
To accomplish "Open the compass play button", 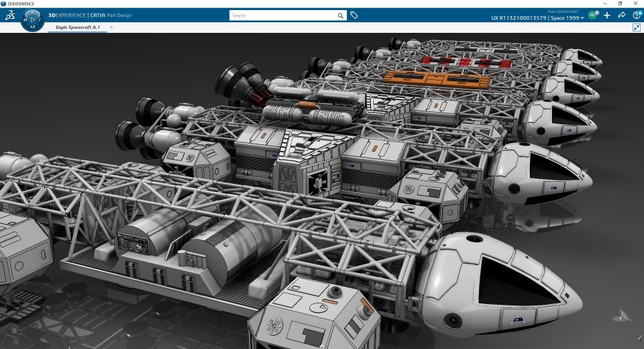I will click(x=33, y=19).
